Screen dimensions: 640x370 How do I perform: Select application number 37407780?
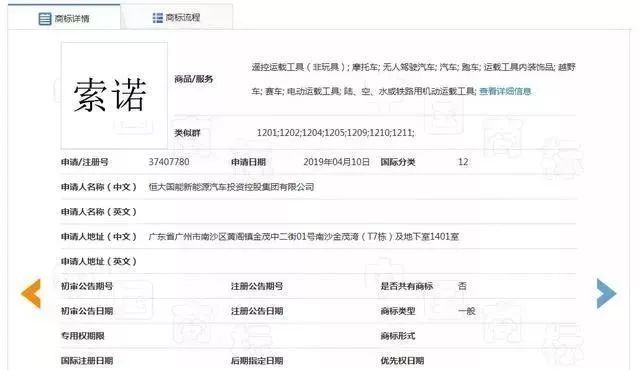(169, 162)
